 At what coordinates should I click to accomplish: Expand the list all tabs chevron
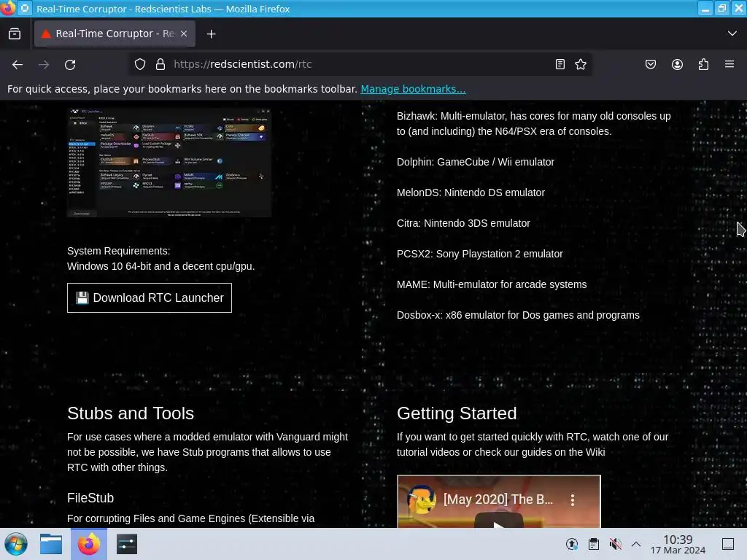click(732, 34)
